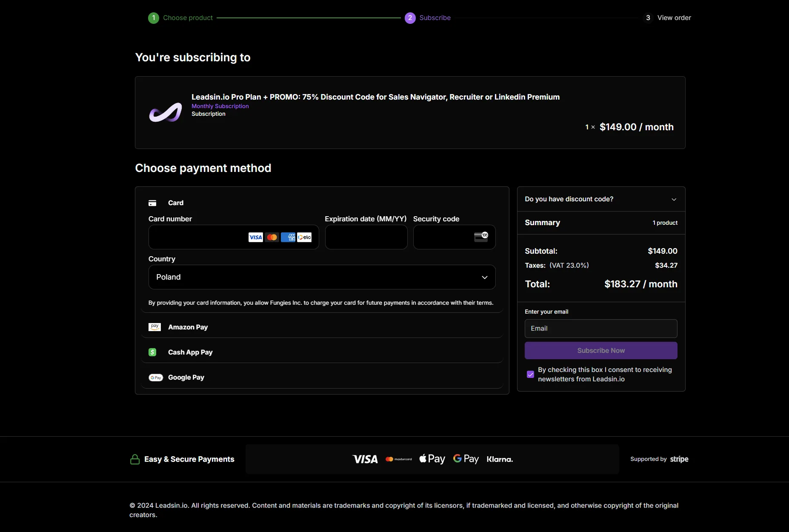This screenshot has height=532, width=789.
Task: Click the G Pay logo in footer
Action: [466, 459]
